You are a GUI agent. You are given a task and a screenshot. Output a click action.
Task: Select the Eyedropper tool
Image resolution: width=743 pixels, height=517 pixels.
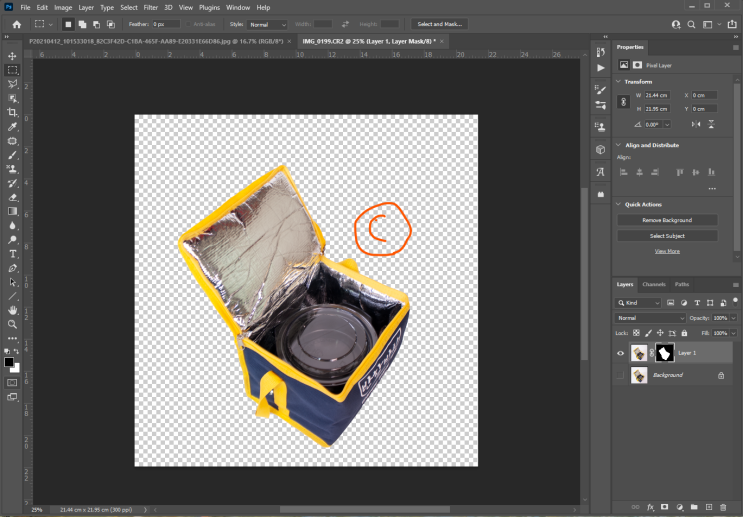(x=12, y=127)
